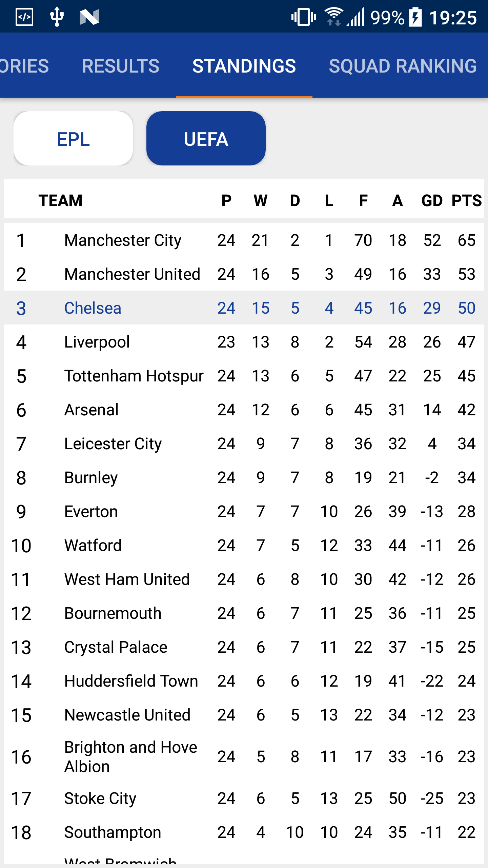Select the Standings tab

point(244,65)
